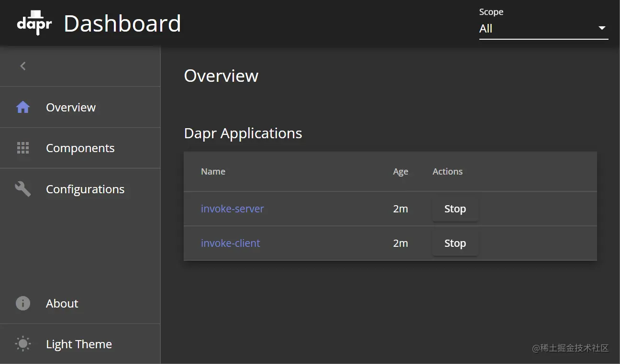Click the Dashboard title text
The height and width of the screenshot is (364, 620).
point(122,23)
